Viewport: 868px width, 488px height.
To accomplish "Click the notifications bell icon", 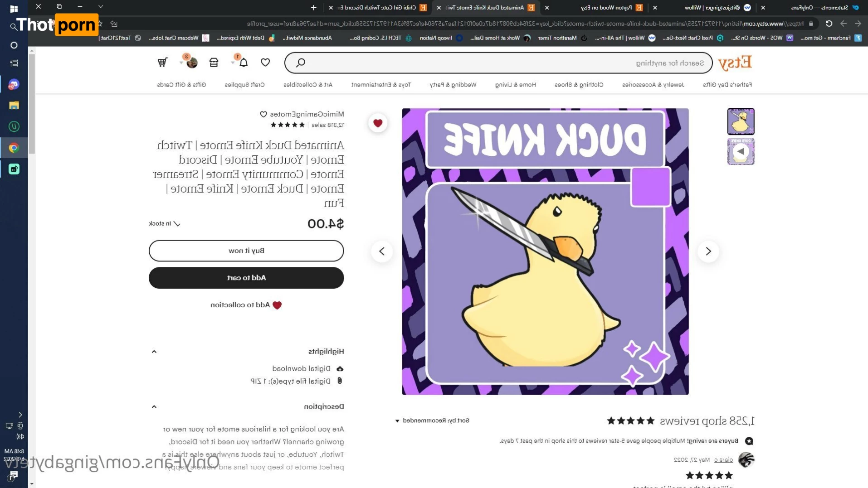I will pos(244,63).
